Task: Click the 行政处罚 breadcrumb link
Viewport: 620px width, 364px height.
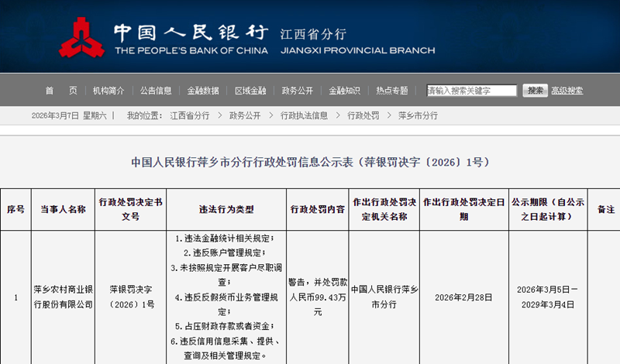Action: [x=363, y=115]
